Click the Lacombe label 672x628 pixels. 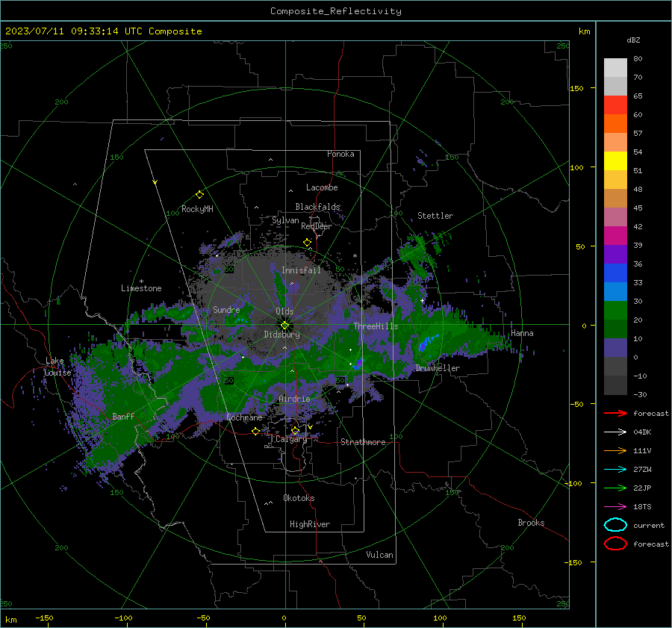point(322,187)
